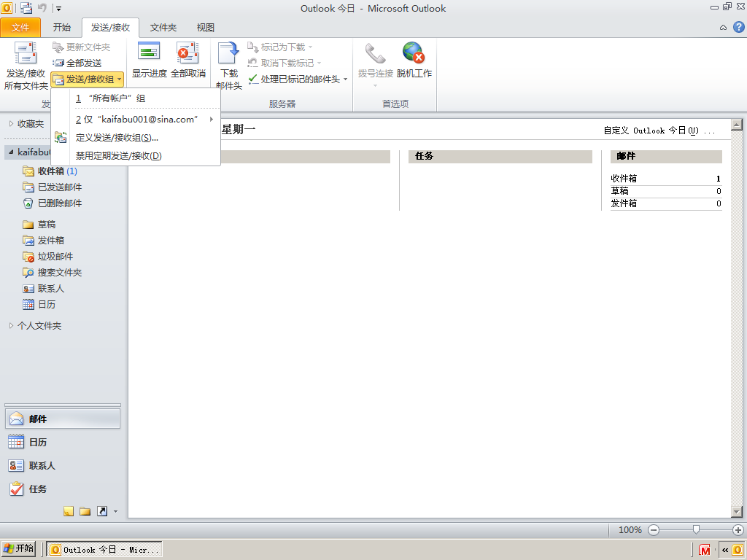Click quick access Send/Receive icon
747x560 pixels.
(x=27, y=8)
